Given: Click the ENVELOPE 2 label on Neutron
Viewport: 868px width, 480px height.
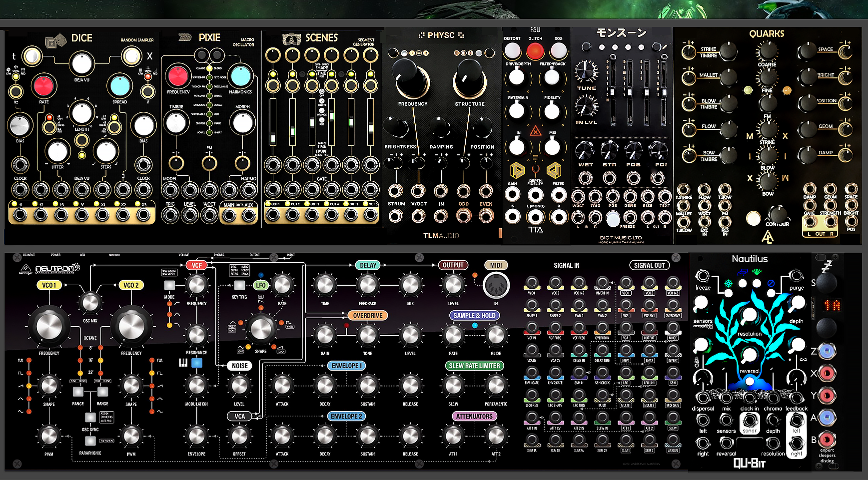Looking at the screenshot, I should pos(347,416).
